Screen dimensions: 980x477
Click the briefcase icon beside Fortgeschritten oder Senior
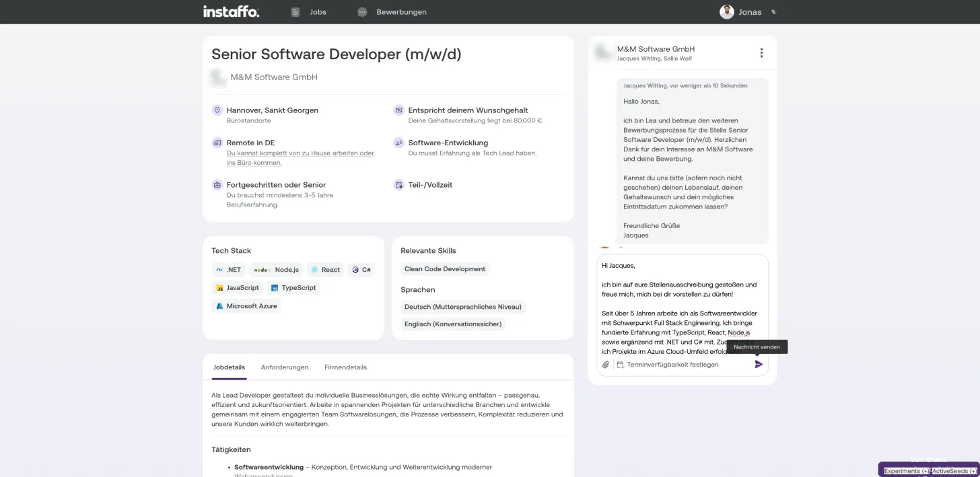click(x=217, y=184)
